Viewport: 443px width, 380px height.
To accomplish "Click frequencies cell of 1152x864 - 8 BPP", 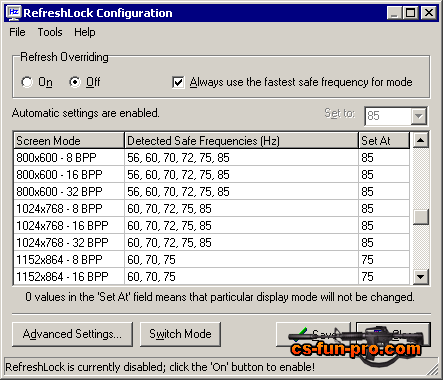I will tap(241, 260).
